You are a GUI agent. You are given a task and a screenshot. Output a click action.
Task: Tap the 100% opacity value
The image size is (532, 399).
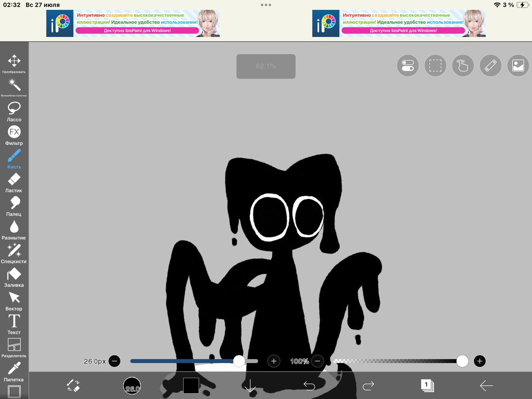click(300, 361)
